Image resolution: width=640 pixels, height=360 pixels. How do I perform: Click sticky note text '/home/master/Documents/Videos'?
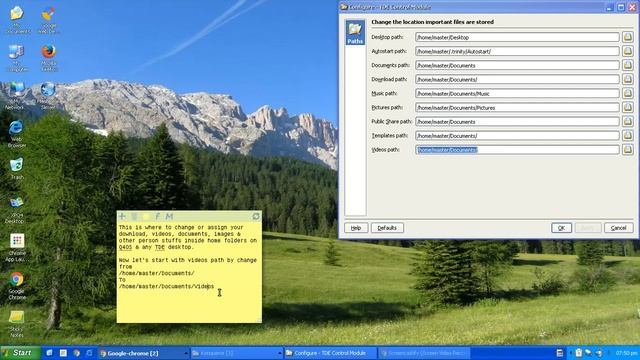[166, 287]
